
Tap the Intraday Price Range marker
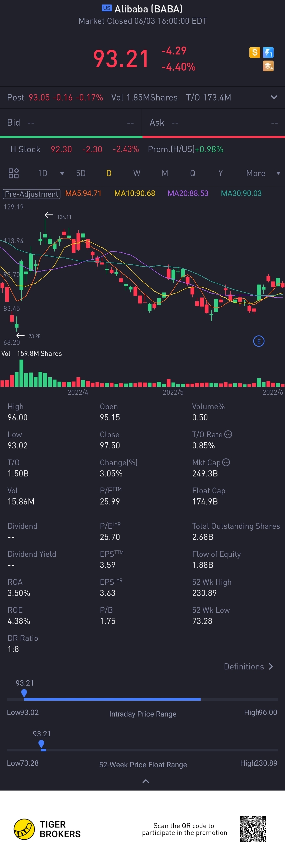tap(24, 693)
